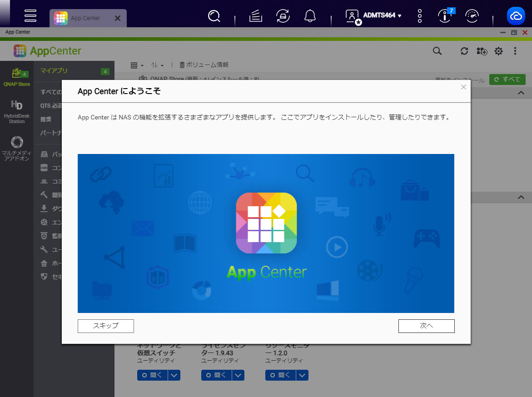Close the App Center taskbar tab
Image resolution: width=532 pixels, height=397 pixels.
[x=118, y=18]
